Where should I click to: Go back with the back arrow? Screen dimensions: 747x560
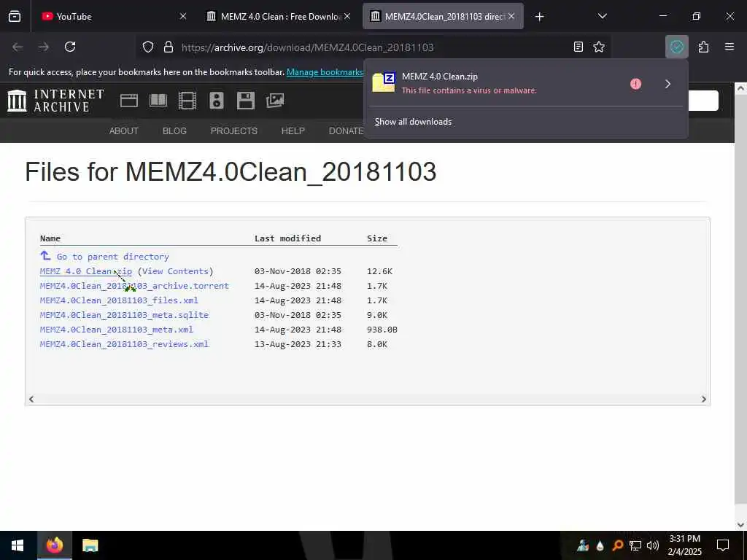point(18,47)
